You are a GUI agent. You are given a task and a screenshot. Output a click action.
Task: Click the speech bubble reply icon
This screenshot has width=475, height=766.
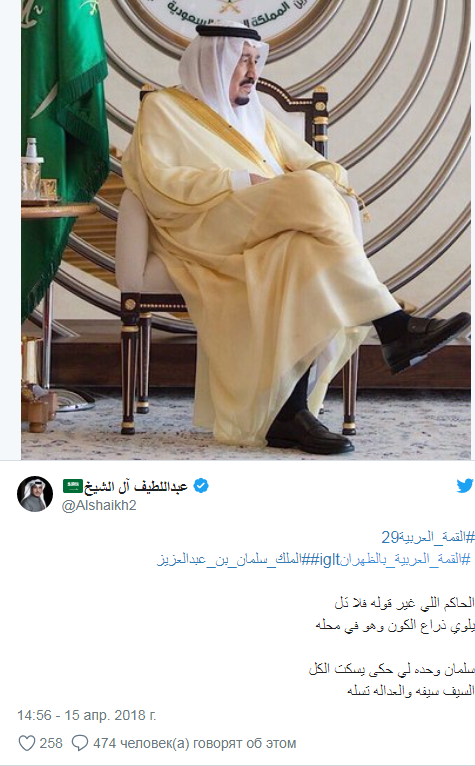80,743
